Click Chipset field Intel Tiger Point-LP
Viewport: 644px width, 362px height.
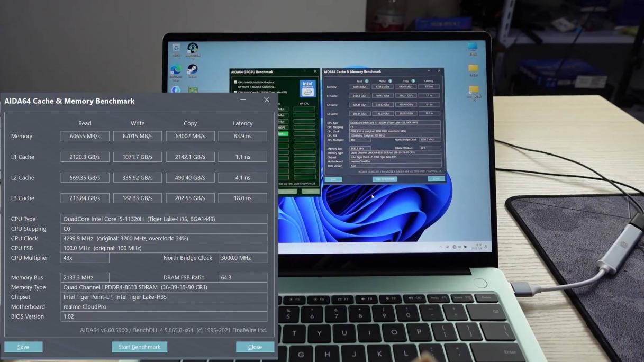click(x=164, y=297)
